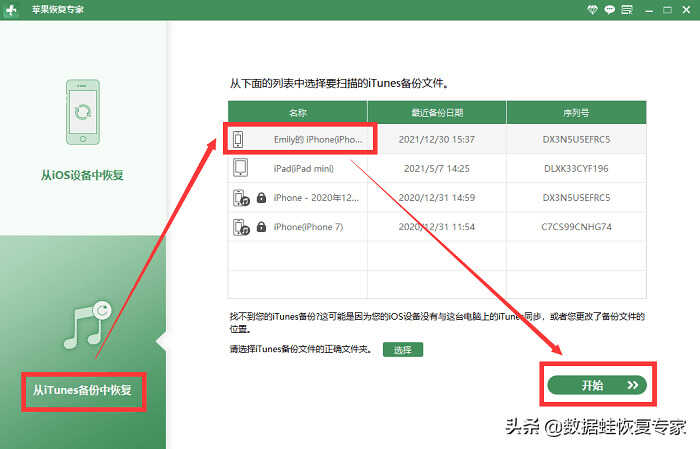
Task: Open the chat feedback bubble icon
Action: click(609, 9)
